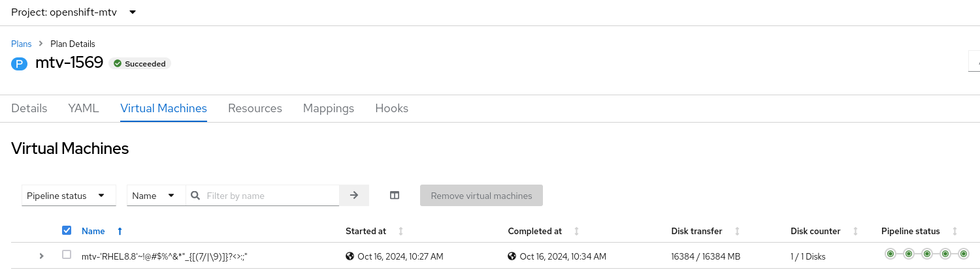The height and width of the screenshot is (272, 980).
Task: Check the mtv-'RHEL8.8' VM row checkbox
Action: coord(67,255)
